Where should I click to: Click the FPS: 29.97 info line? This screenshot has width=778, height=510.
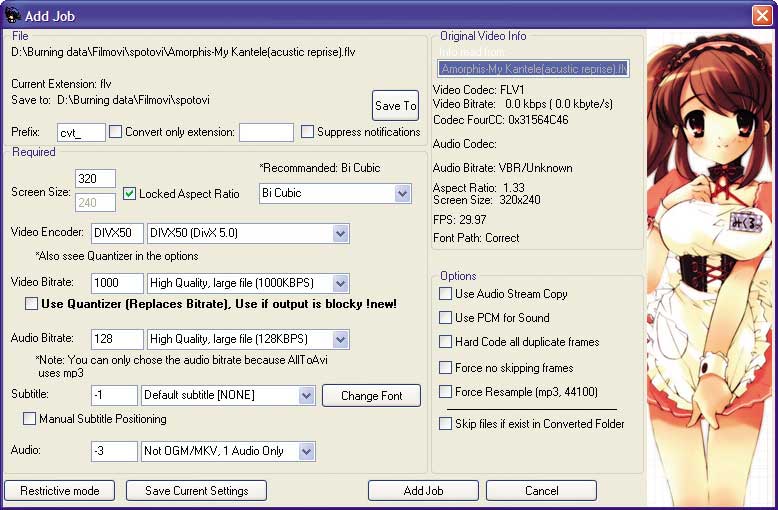459,219
